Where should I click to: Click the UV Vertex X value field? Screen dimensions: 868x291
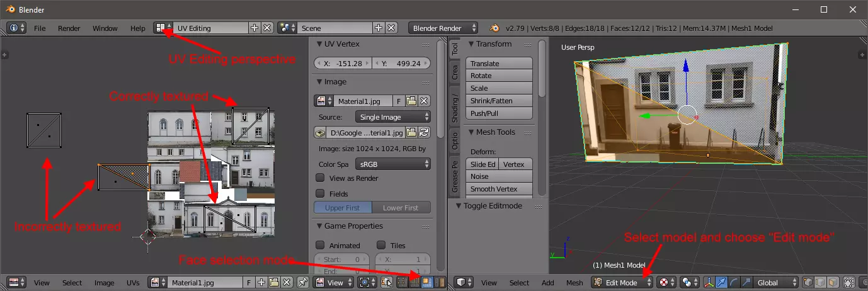343,64
